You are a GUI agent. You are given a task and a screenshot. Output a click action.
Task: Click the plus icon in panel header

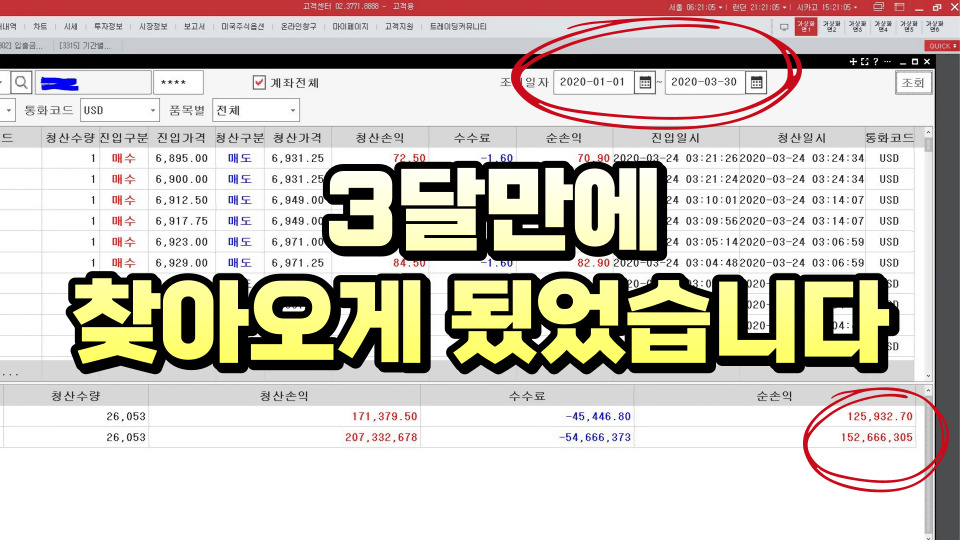(x=853, y=62)
